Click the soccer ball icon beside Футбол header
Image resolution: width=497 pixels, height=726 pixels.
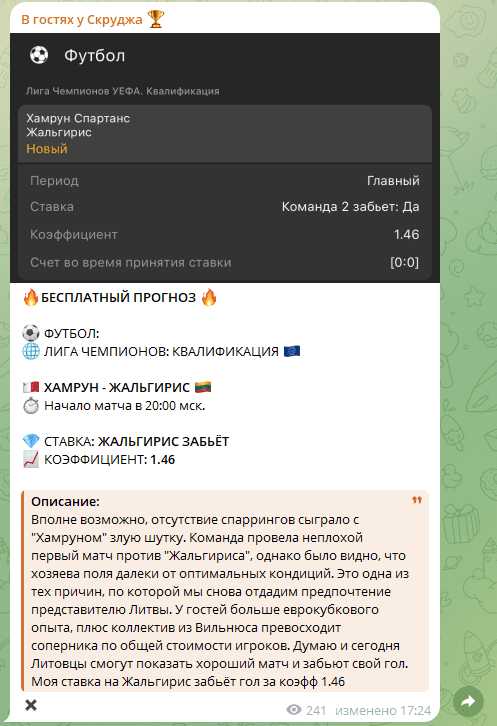click(x=39, y=55)
